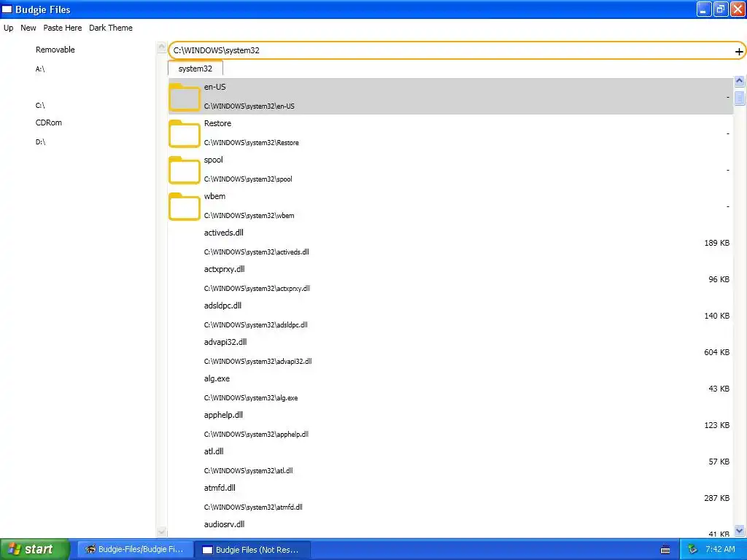
Task: Select the advapi32.dll file
Action: point(450,351)
